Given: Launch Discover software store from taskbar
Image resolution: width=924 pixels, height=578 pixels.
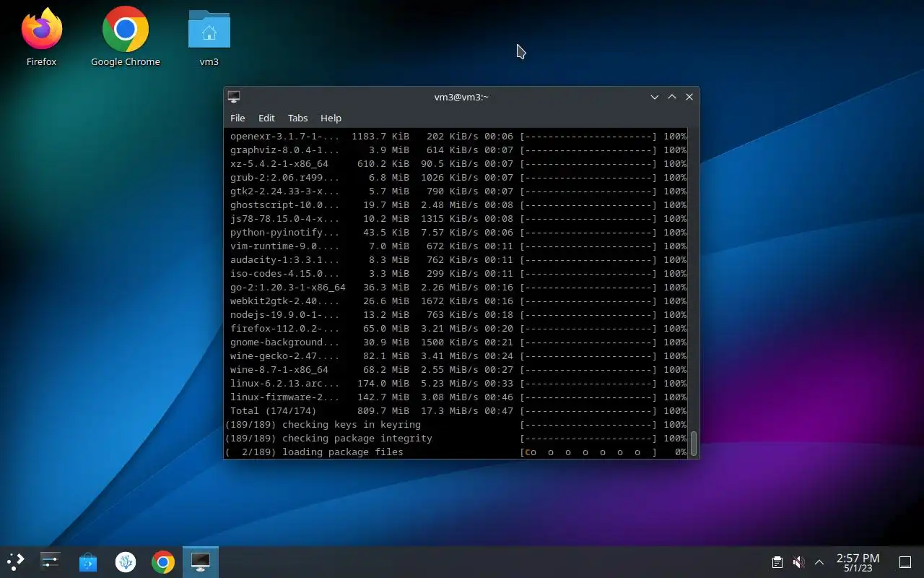Looking at the screenshot, I should 88,561.
